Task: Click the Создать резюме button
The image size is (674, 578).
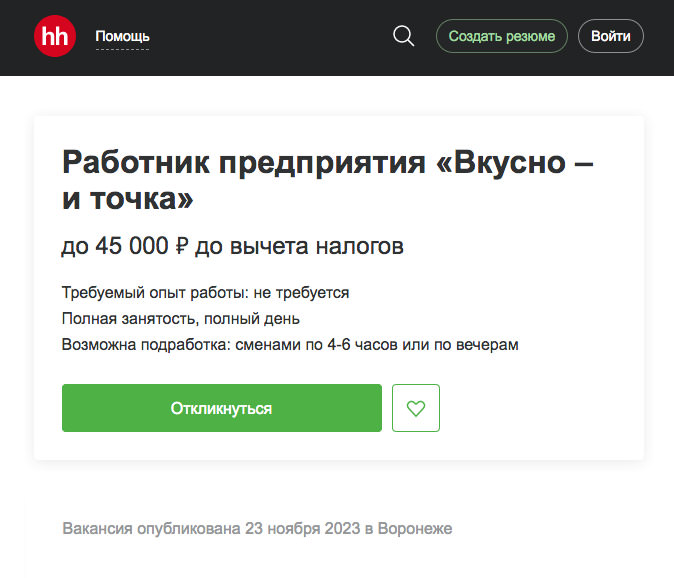Action: click(x=502, y=36)
